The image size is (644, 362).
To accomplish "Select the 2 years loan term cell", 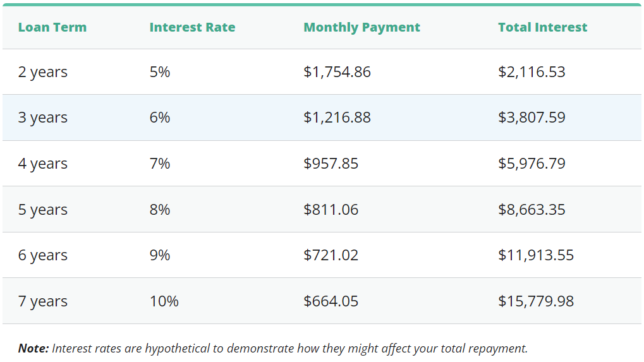I will (x=42, y=72).
